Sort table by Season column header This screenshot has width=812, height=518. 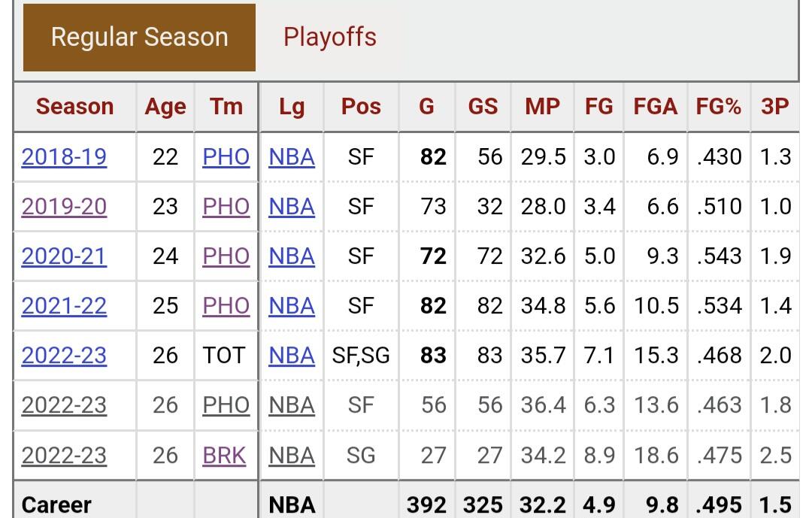pos(74,107)
